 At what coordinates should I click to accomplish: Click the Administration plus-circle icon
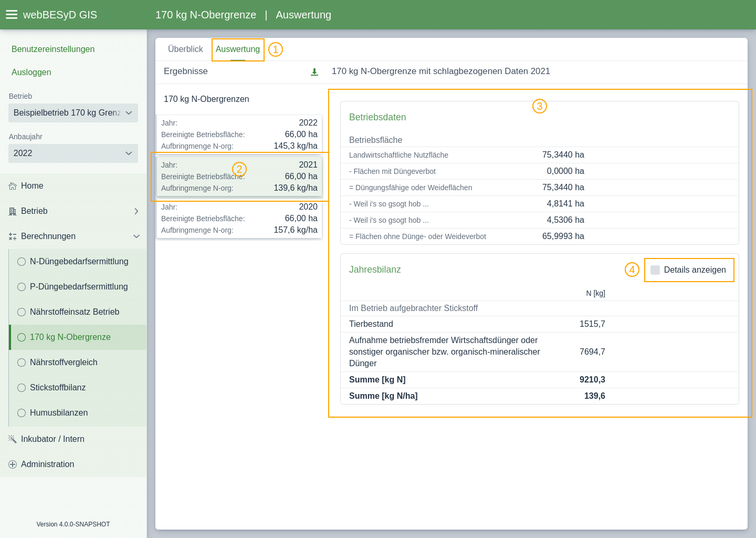coord(13,464)
